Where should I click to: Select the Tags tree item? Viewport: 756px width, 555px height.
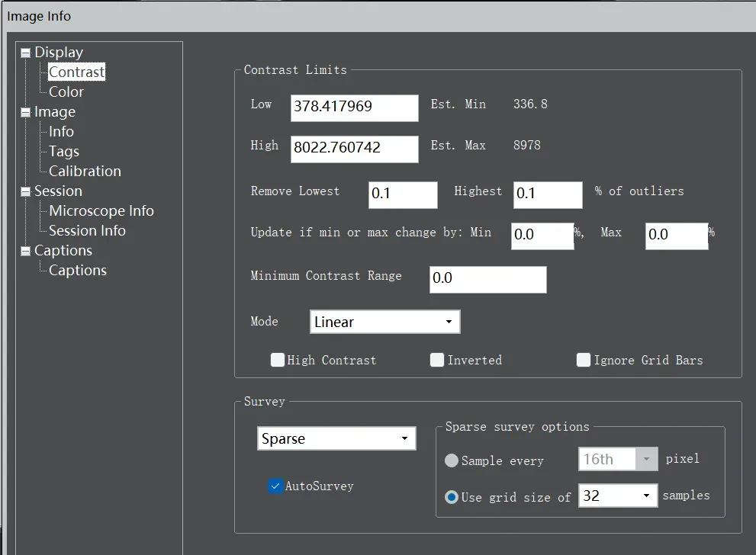64,152
